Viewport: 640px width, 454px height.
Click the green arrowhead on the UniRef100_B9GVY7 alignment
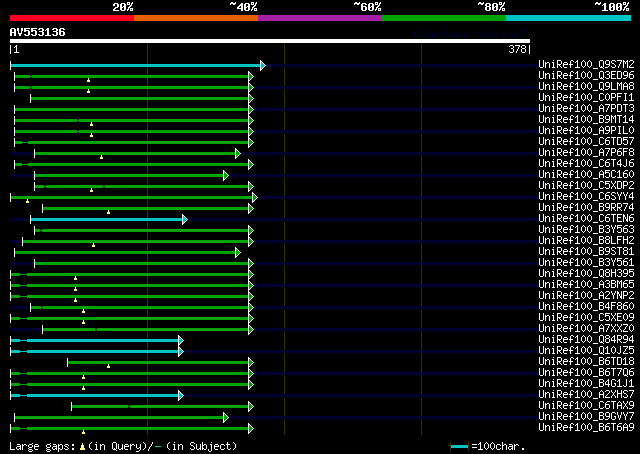(x=226, y=417)
